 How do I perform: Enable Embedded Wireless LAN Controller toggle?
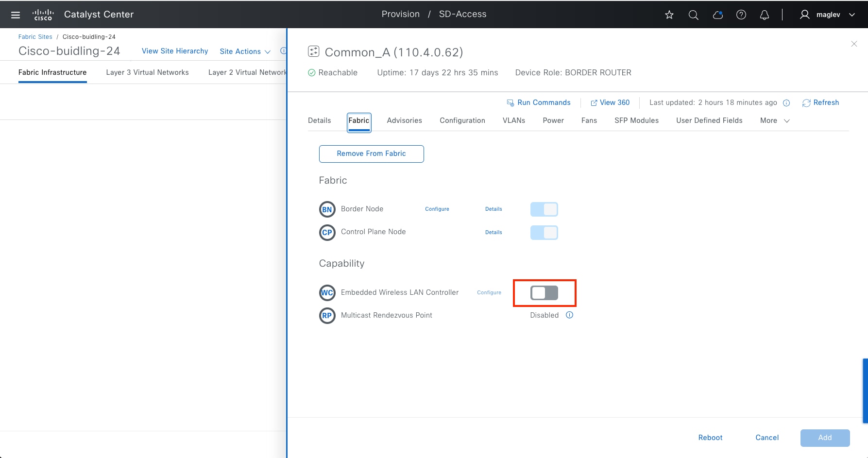pos(544,293)
